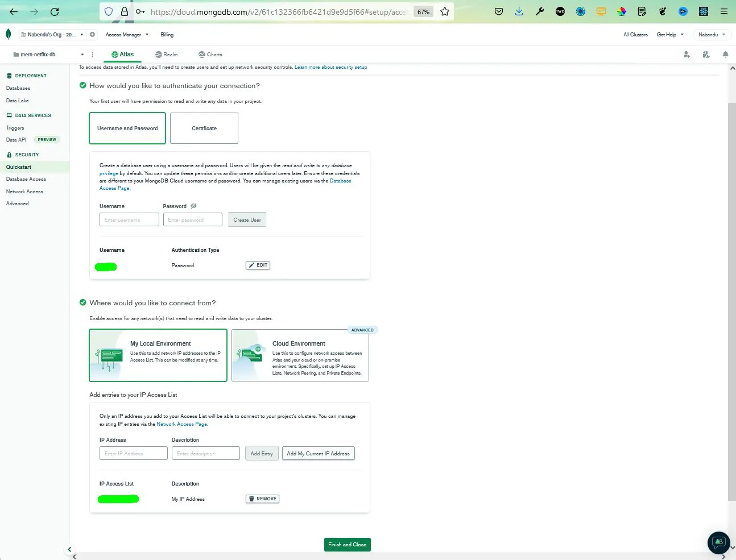Image resolution: width=736 pixels, height=560 pixels.
Task: Open the Network Access Page link
Action: (x=182, y=424)
